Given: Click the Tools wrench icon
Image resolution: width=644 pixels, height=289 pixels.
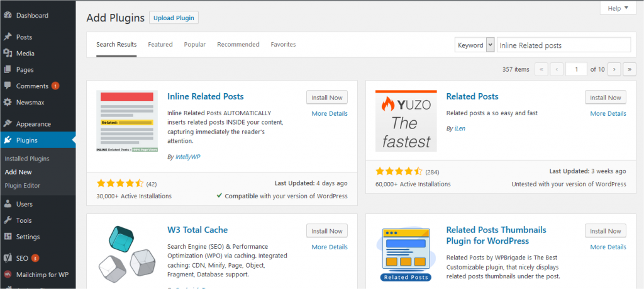Looking at the screenshot, I should 8,220.
